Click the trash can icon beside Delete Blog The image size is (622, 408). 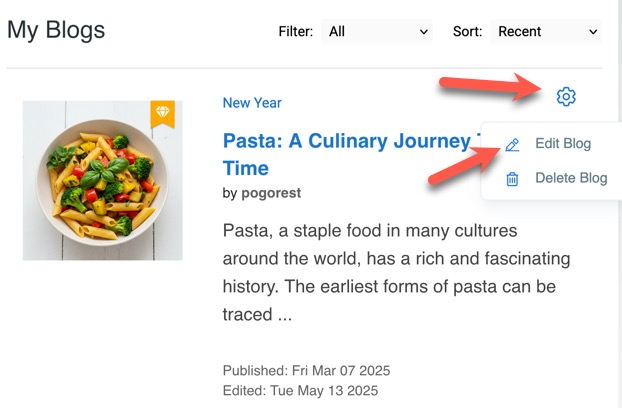tap(512, 179)
